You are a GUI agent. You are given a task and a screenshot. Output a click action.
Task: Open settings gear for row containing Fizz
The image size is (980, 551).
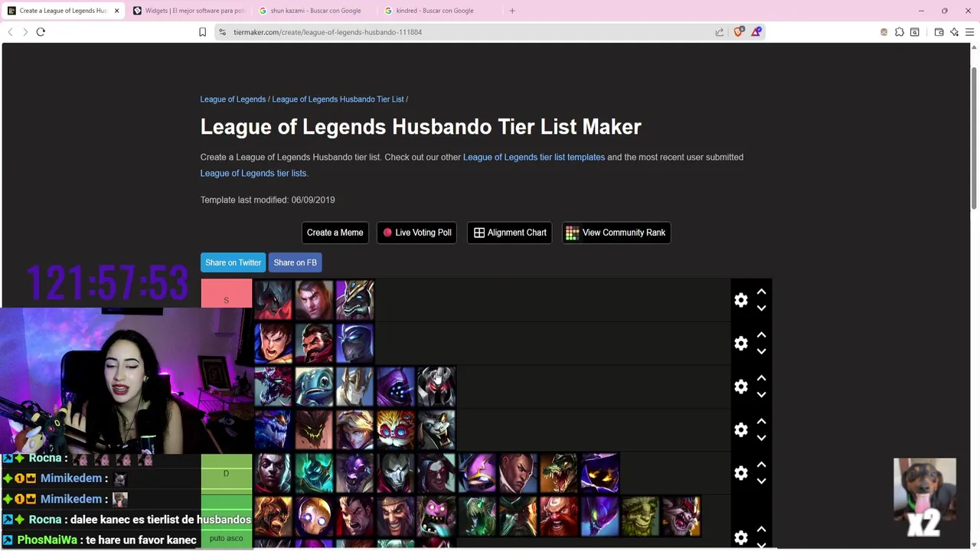740,386
